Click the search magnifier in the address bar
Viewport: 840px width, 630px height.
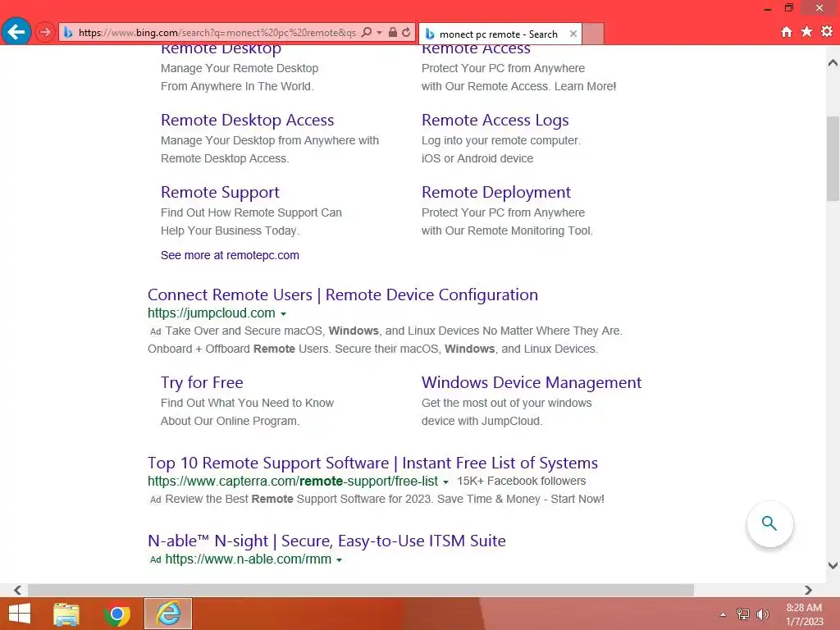pyautogui.click(x=367, y=32)
